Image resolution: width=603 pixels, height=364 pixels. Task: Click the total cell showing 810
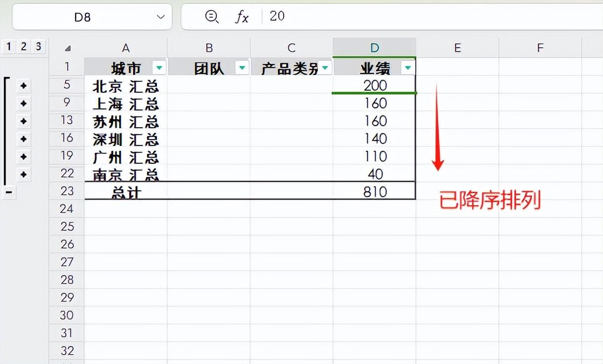click(375, 191)
